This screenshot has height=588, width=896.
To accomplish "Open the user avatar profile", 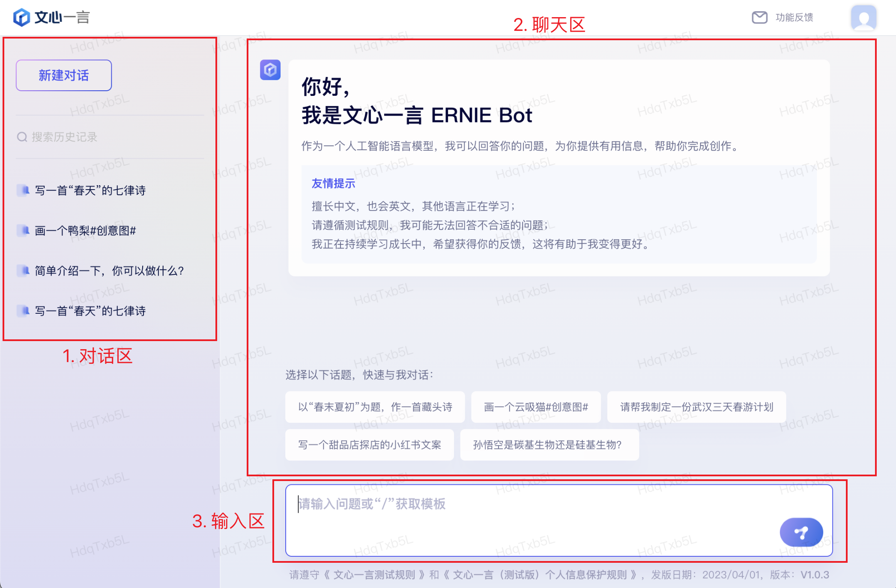I will tap(863, 18).
